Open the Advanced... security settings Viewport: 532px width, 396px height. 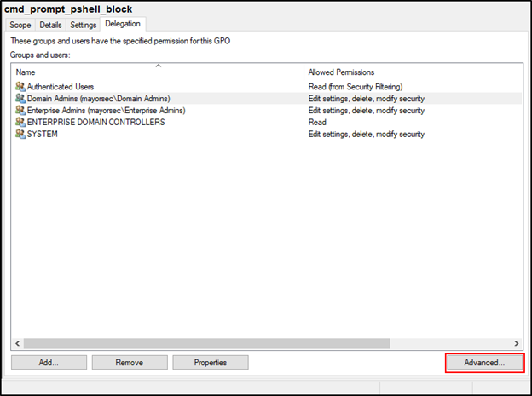coord(483,363)
